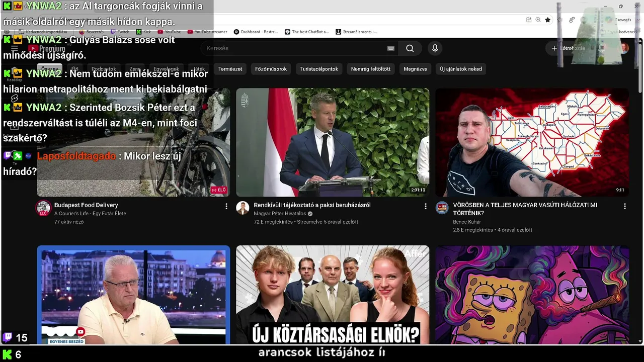
Task: Open Magyar Péter Hivatalos channel avatar
Action: 243,208
